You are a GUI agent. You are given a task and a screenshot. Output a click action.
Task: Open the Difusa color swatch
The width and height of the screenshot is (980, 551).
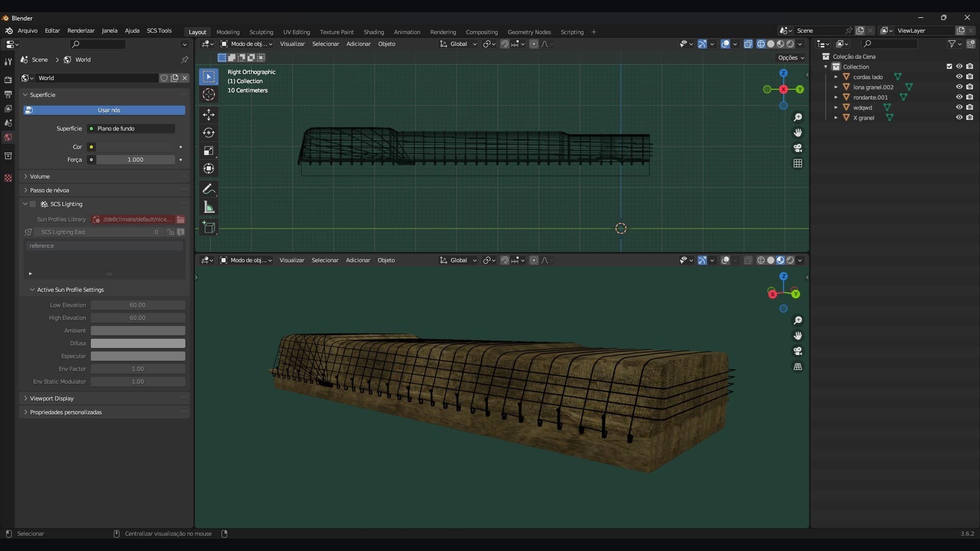click(138, 343)
